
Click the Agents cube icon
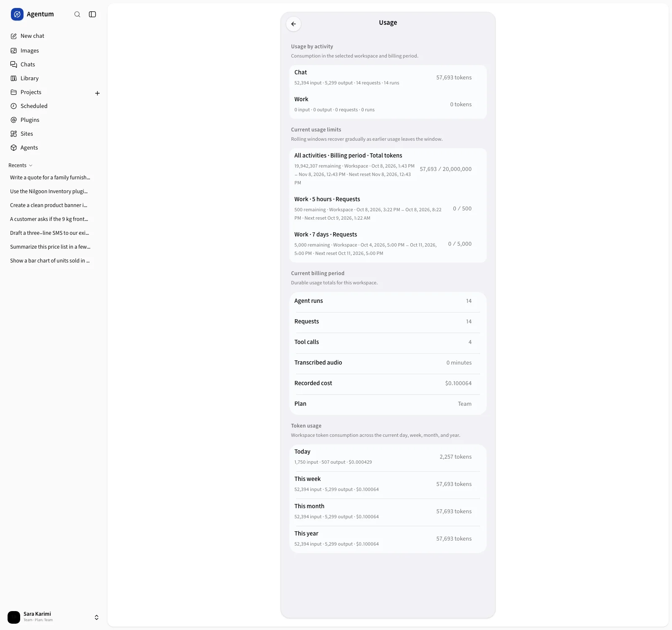(x=14, y=147)
